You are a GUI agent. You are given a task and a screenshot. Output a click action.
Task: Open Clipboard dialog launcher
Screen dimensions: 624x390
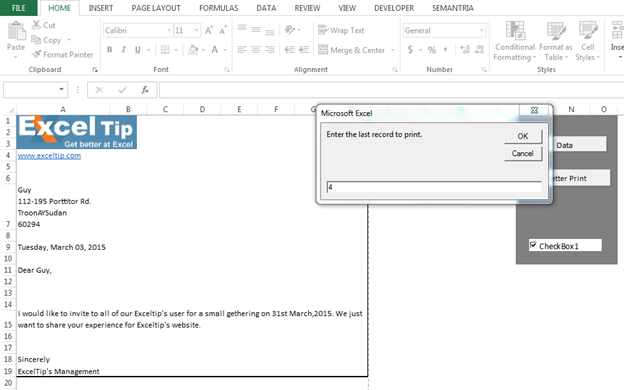[95, 70]
